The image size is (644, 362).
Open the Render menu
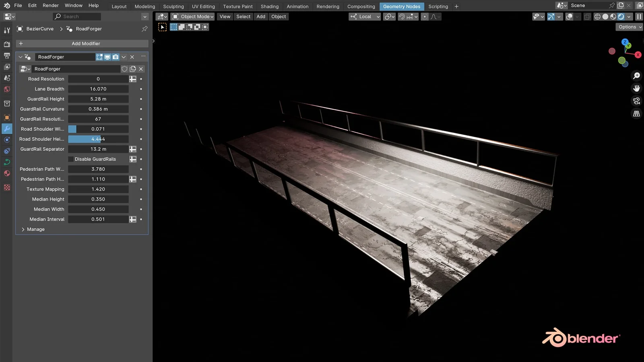click(50, 5)
